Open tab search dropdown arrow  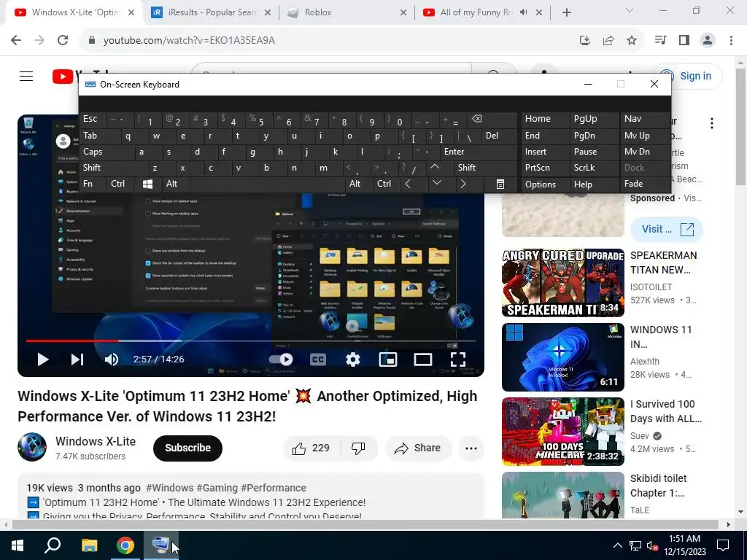pos(630,10)
